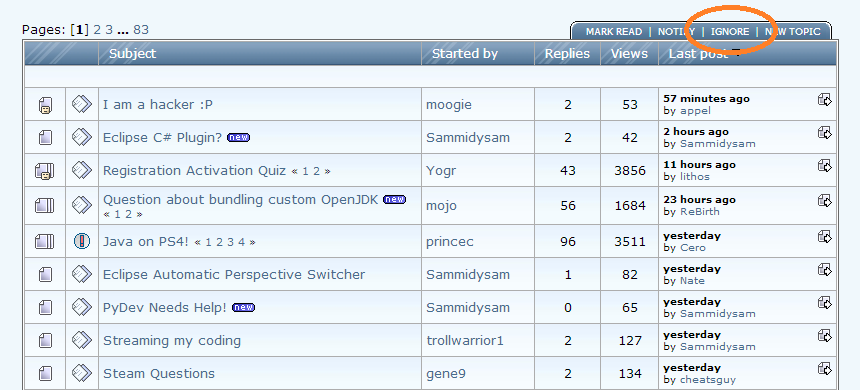Image resolution: width=860 pixels, height=390 pixels.
Task: Open page 4 of Java on PS4 thread
Action: click(x=241, y=242)
